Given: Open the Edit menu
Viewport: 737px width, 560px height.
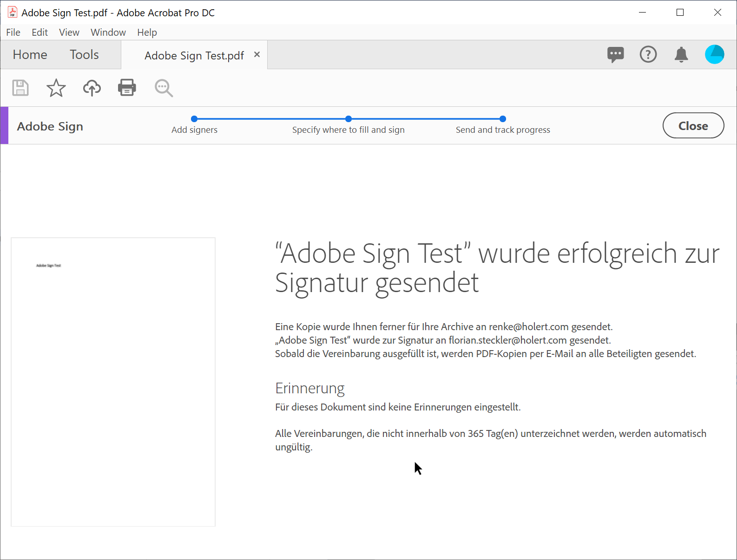Looking at the screenshot, I should tap(39, 33).
